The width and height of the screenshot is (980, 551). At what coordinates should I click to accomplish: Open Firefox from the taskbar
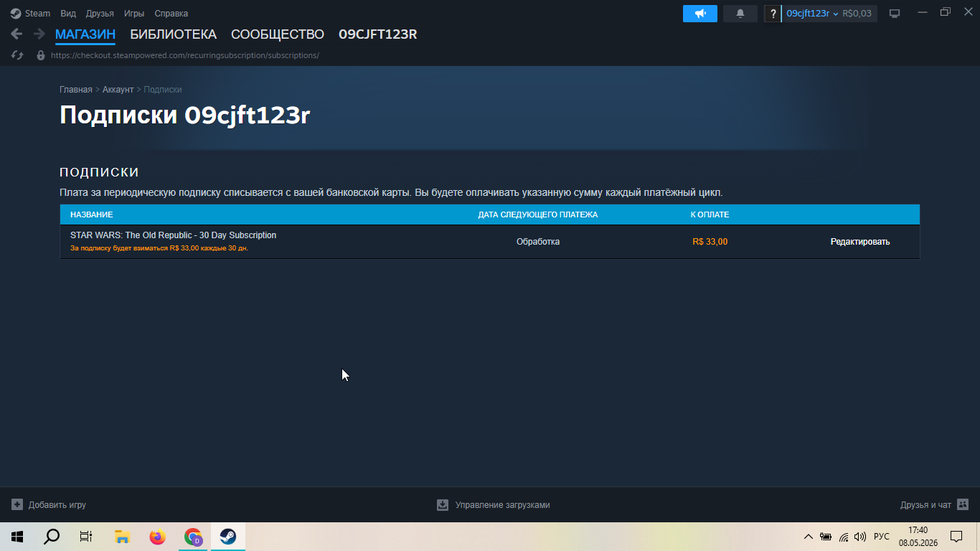pos(157,537)
